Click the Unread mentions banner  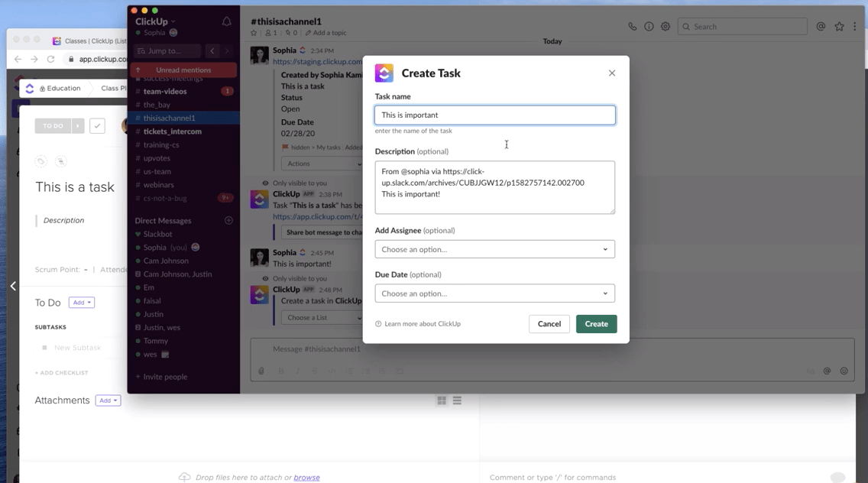(x=183, y=70)
